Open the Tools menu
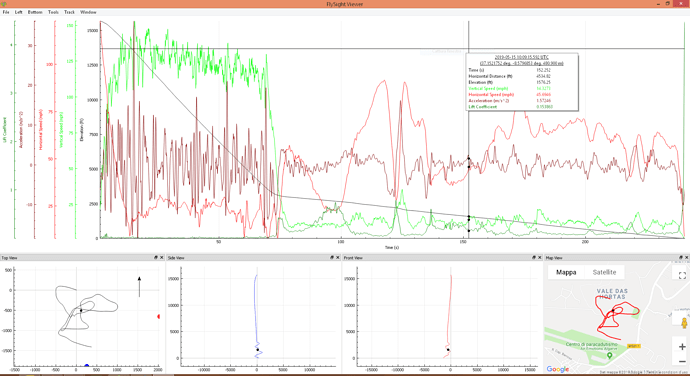The height and width of the screenshot is (376, 690). (53, 12)
